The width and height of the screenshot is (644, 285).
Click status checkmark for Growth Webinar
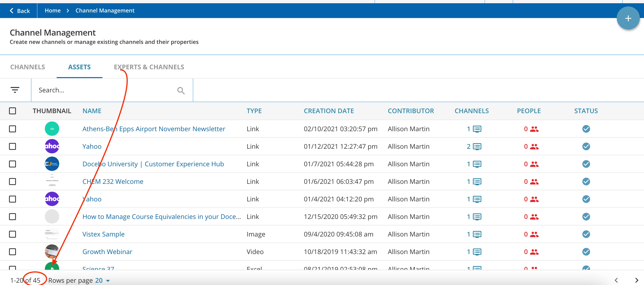(x=586, y=252)
